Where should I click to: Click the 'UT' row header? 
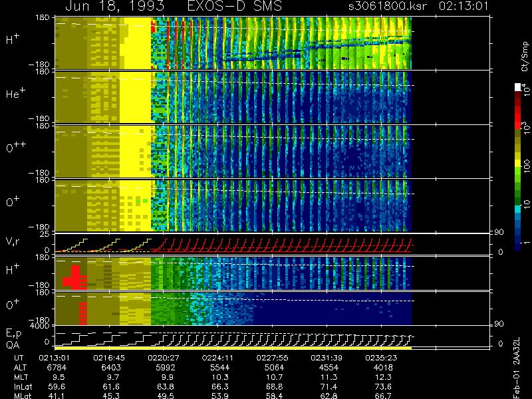coord(19,358)
